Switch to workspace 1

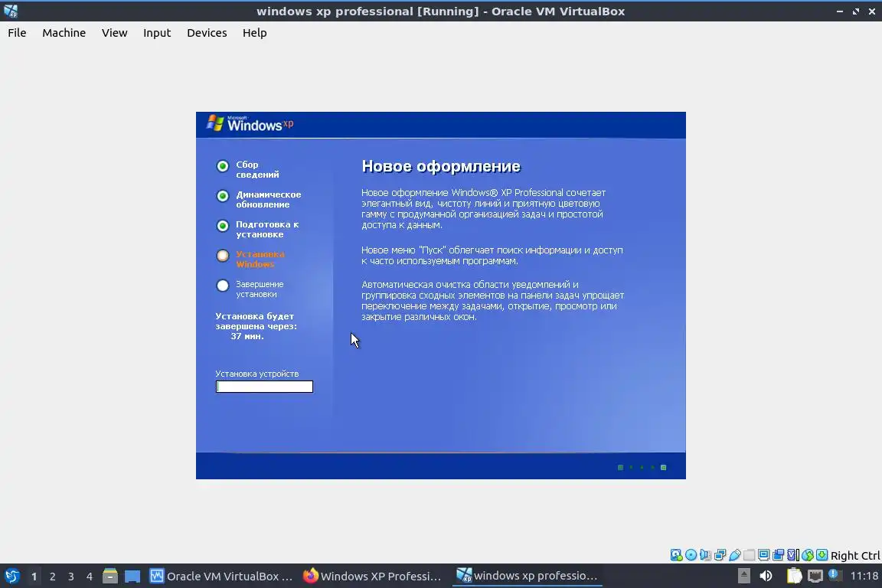pos(34,577)
